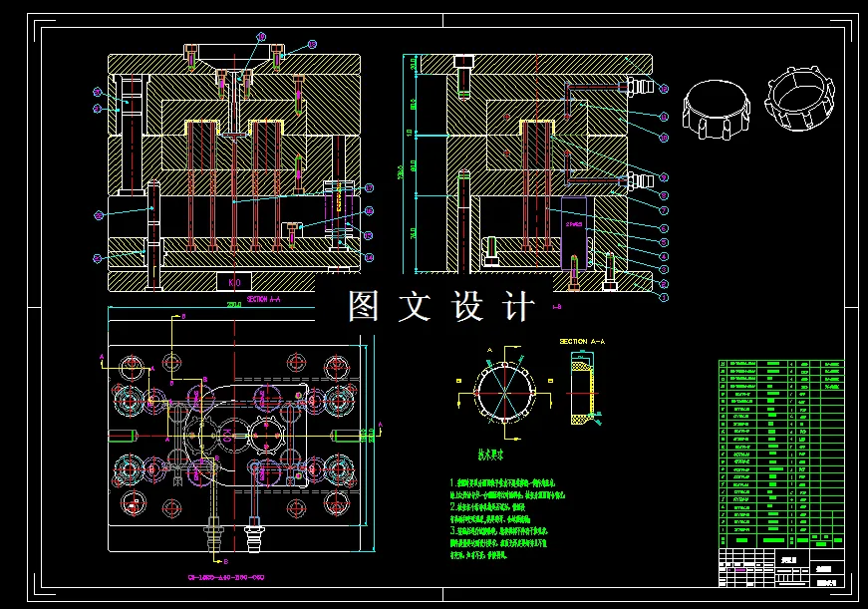Image resolution: width=868 pixels, height=609 pixels.
Task: Click the 技术要求 heading
Action: click(x=490, y=456)
